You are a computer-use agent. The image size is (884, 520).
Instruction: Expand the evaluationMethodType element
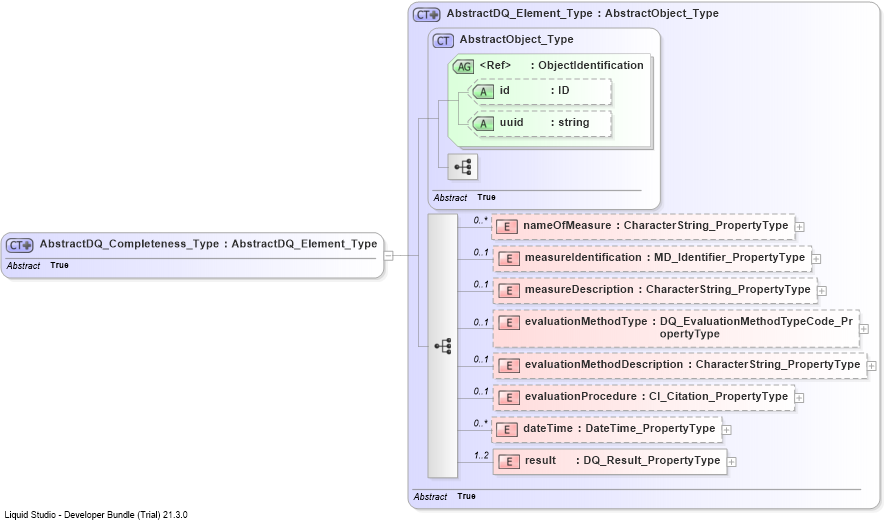coord(864,329)
